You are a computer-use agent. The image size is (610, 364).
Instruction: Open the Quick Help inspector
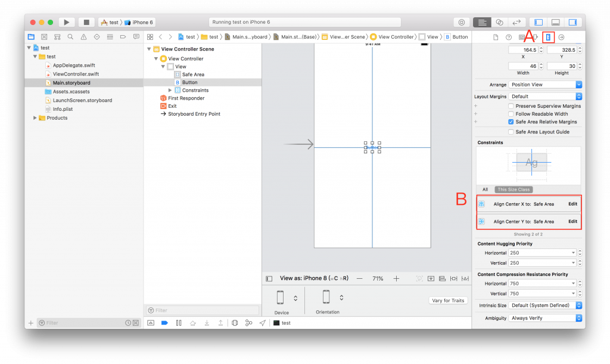tap(509, 38)
